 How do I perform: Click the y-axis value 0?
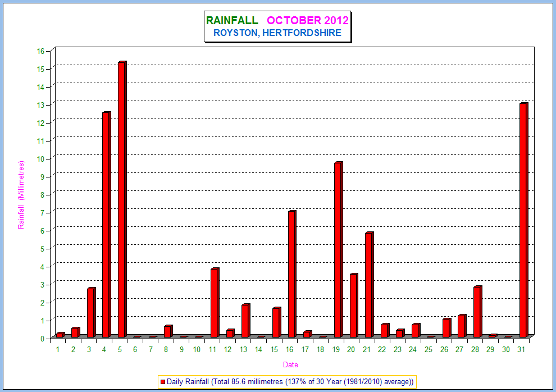(43, 339)
